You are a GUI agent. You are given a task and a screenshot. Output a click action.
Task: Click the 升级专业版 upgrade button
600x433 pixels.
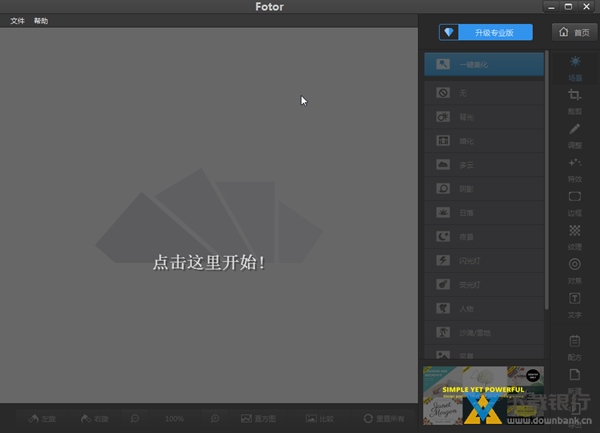pos(486,33)
